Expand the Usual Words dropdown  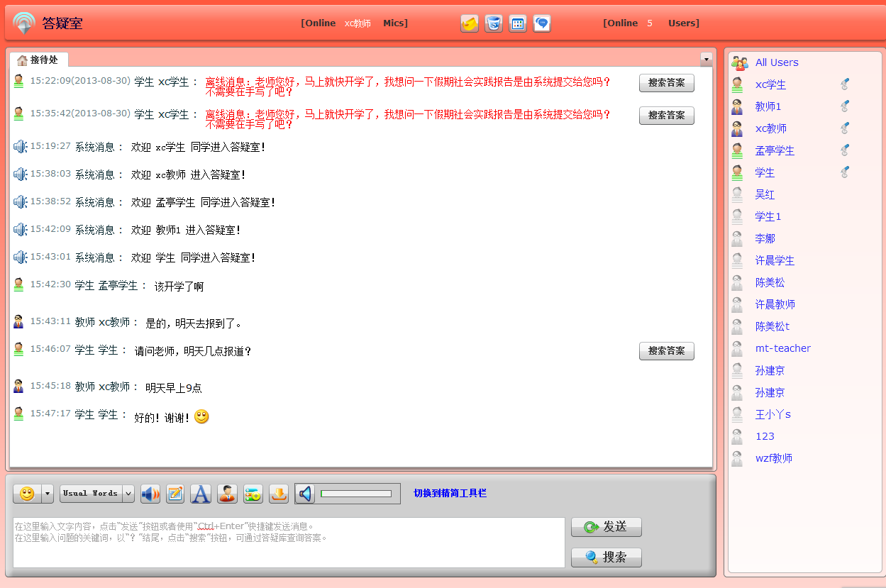point(128,494)
